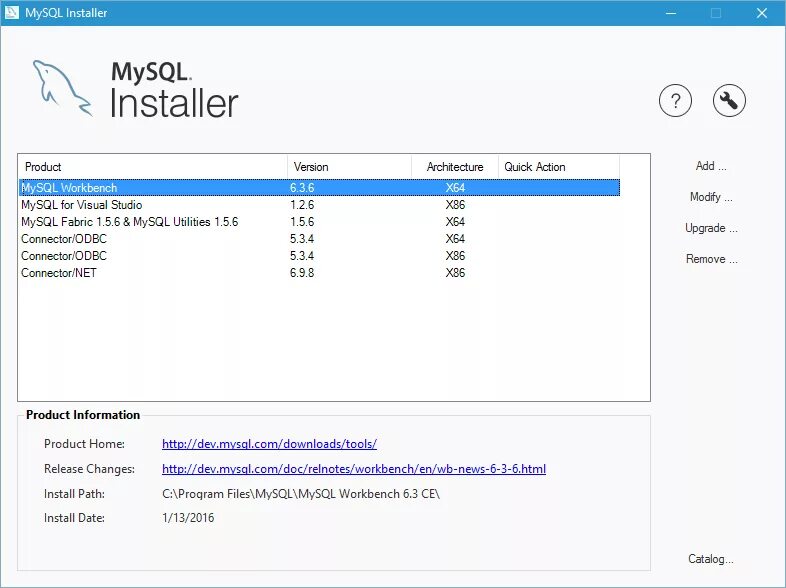Viewport: 786px width, 588px height.
Task: Click the Quick Action column header
Action: click(559, 167)
